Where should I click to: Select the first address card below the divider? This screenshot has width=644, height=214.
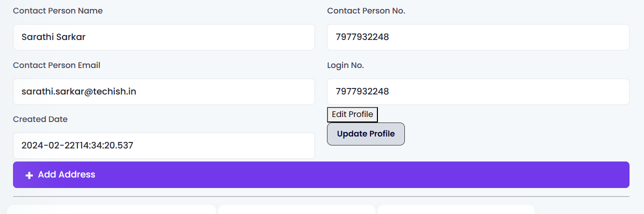coord(111,209)
